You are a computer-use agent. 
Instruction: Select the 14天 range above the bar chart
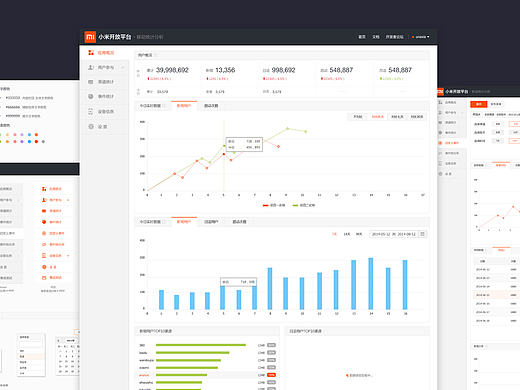[347, 234]
